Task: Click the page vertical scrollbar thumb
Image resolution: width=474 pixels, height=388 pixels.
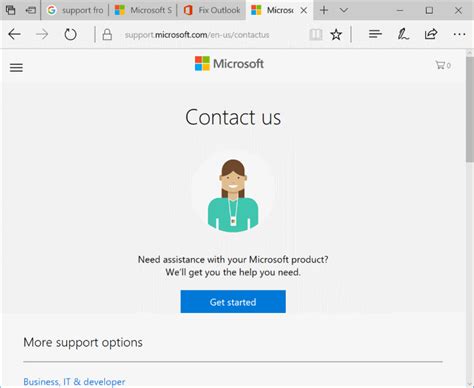Action: pyautogui.click(x=470, y=109)
